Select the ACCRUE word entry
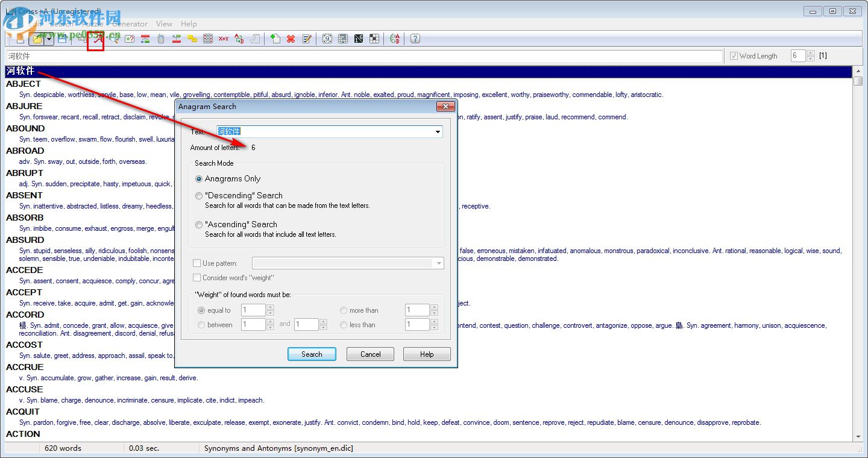 pyautogui.click(x=25, y=367)
